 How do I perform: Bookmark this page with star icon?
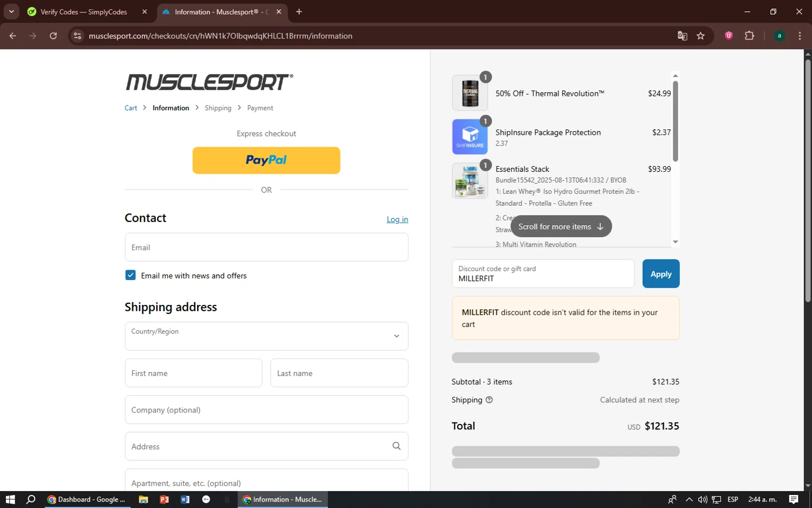[700, 36]
